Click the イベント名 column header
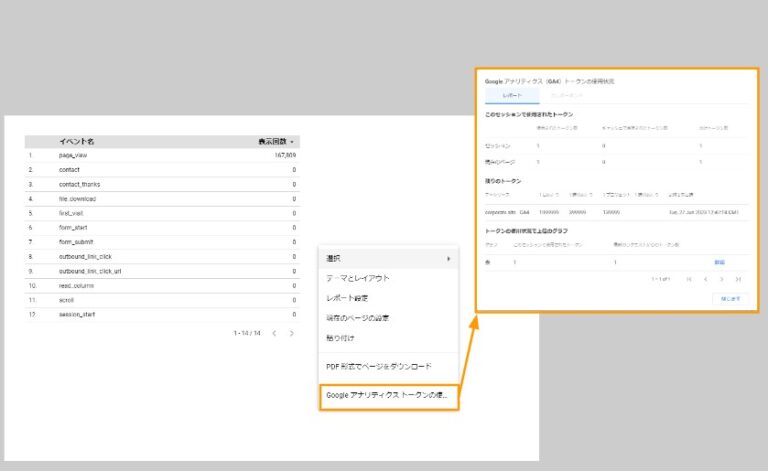 point(76,141)
